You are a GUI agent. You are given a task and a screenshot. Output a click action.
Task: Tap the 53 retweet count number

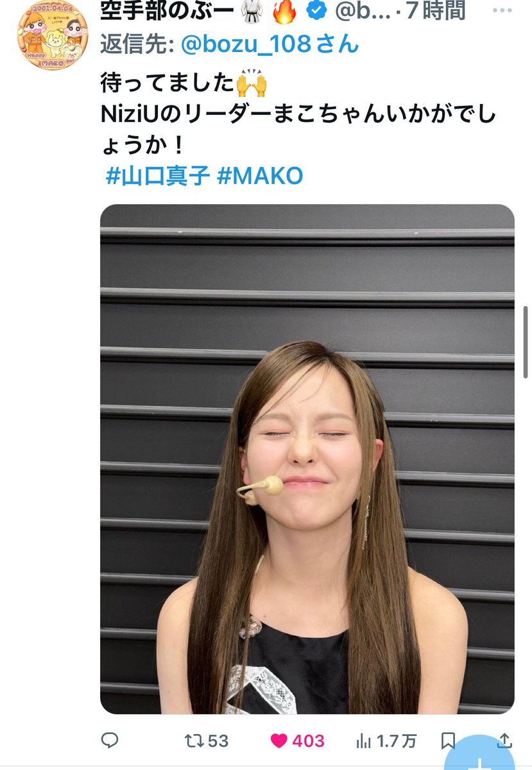218,741
